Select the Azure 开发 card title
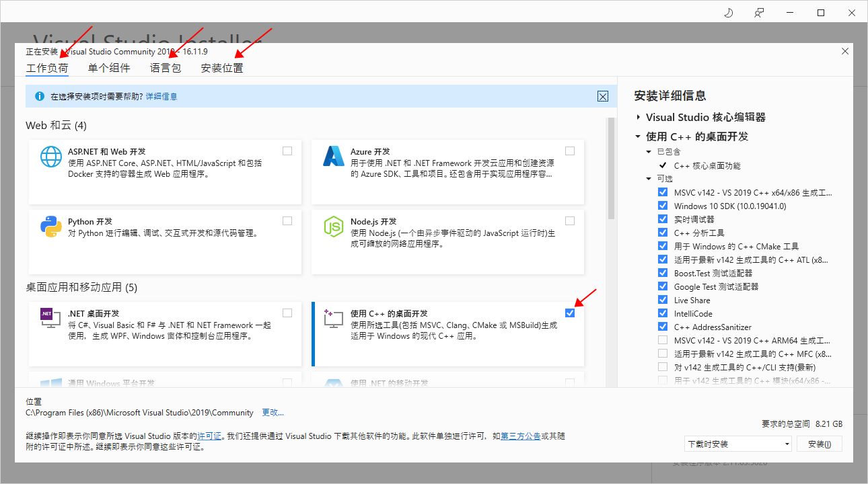Image resolution: width=868 pixels, height=484 pixels. pyautogui.click(x=370, y=152)
